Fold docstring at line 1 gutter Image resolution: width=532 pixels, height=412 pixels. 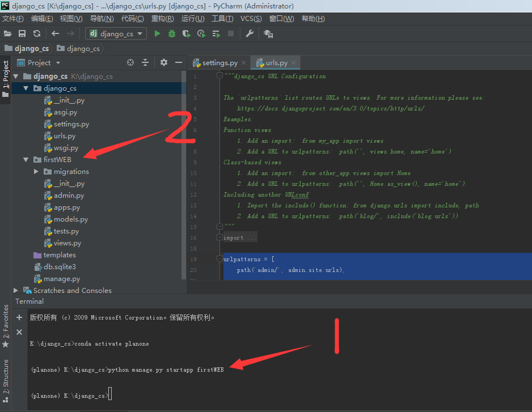tap(219, 75)
